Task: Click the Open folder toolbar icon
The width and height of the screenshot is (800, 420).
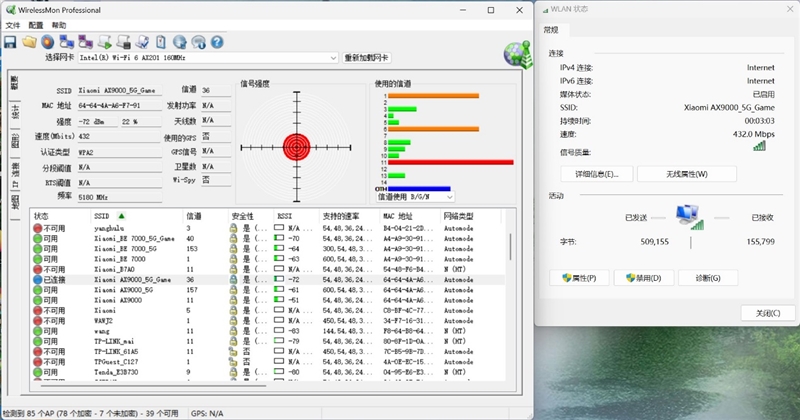Action: (30, 42)
